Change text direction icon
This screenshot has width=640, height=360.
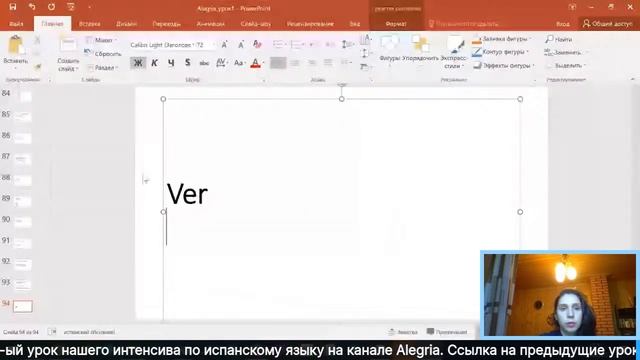click(366, 40)
